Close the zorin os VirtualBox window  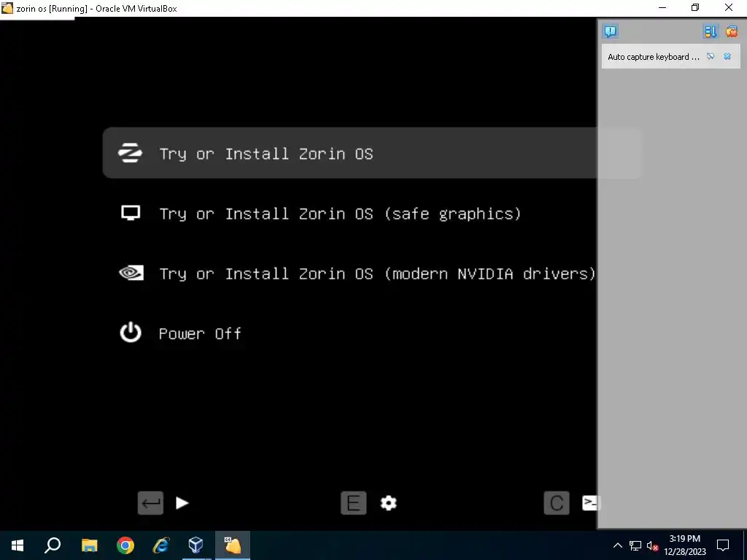[x=729, y=7]
